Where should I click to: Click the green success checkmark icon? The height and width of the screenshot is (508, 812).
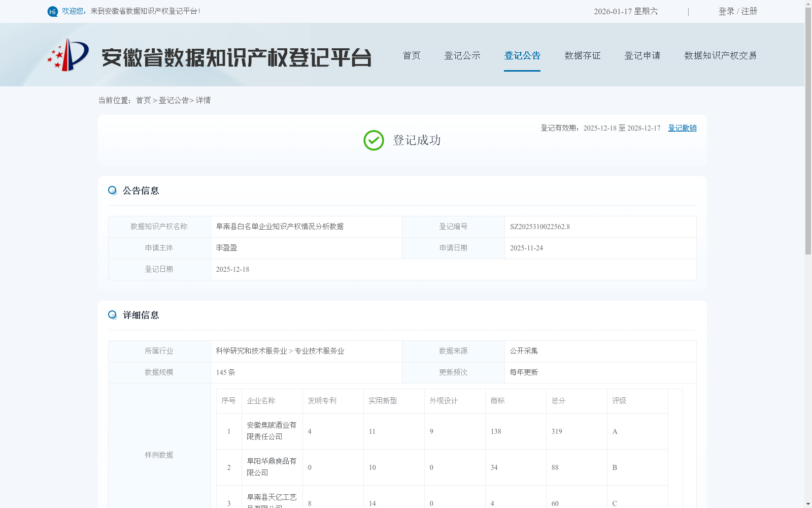[374, 140]
